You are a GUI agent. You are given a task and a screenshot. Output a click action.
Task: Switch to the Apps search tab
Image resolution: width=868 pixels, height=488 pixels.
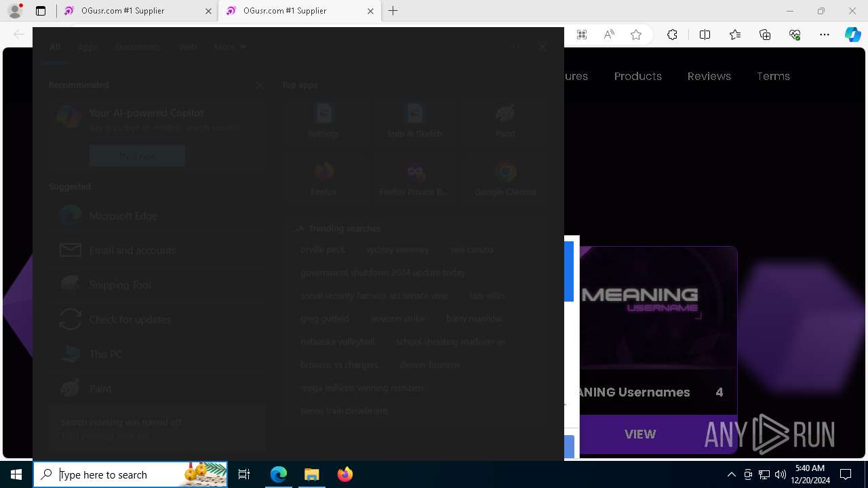coord(87,47)
